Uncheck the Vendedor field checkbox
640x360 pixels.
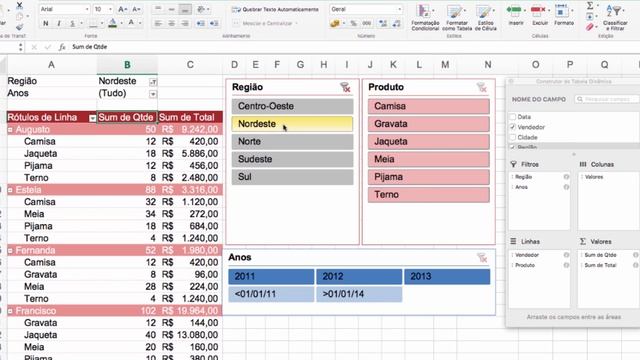pos(513,127)
